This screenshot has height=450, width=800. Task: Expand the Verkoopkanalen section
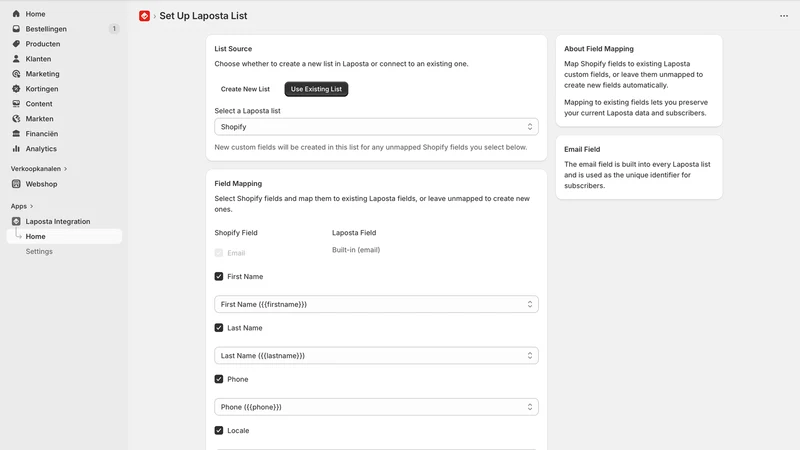click(x=39, y=169)
